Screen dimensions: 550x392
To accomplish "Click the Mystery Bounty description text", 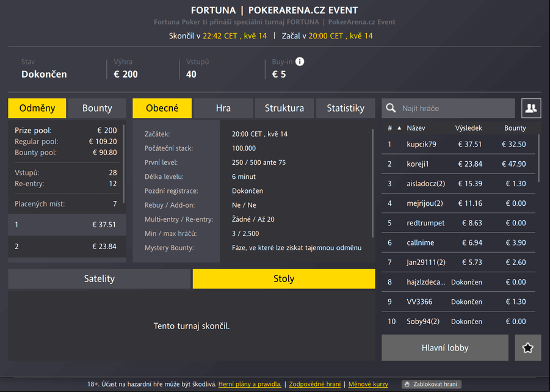I will pos(297,248).
